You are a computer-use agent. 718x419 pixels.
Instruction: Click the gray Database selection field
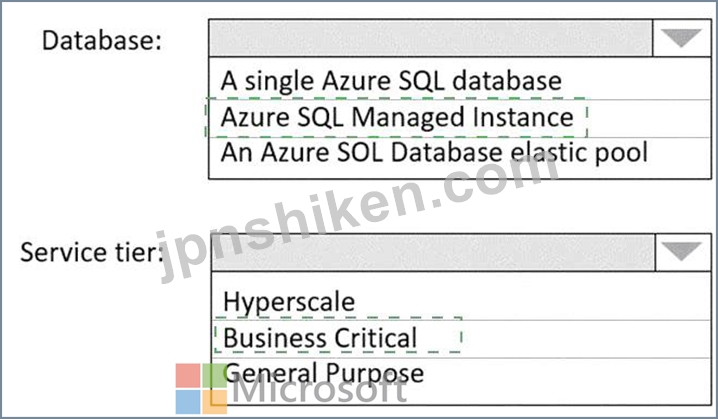pyautogui.click(x=430, y=38)
